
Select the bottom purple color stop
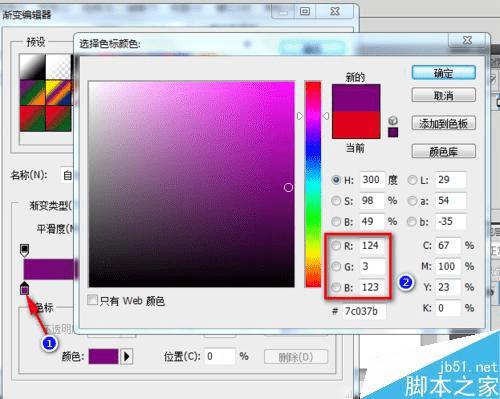(24, 288)
